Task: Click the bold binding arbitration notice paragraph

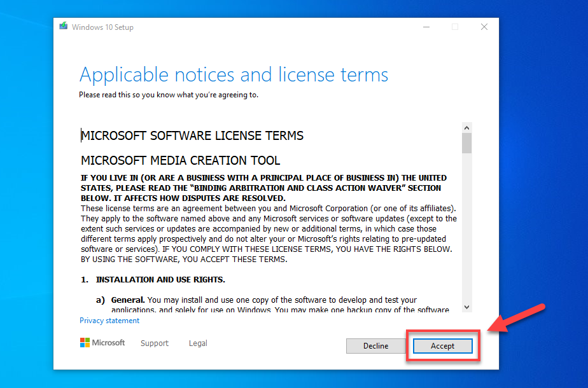Action: (263, 188)
